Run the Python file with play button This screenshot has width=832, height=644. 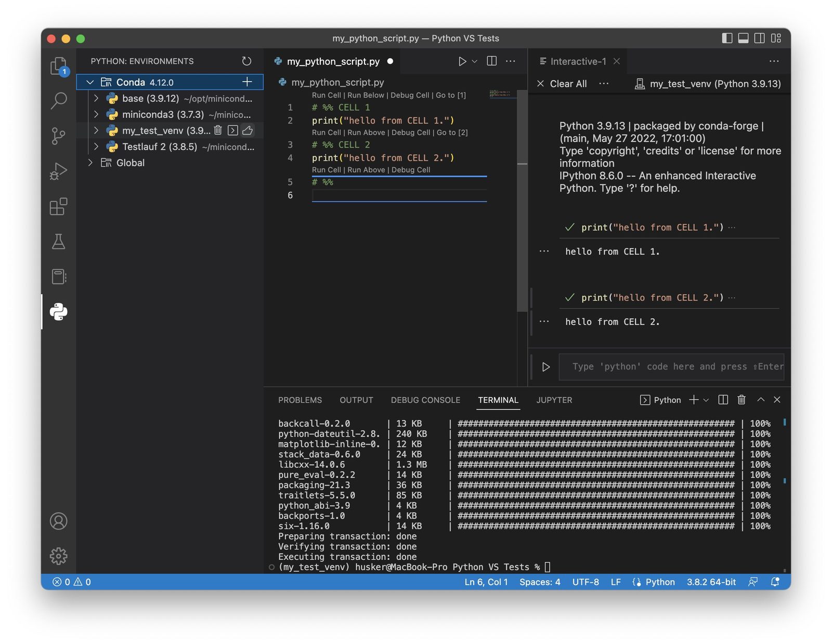point(462,61)
